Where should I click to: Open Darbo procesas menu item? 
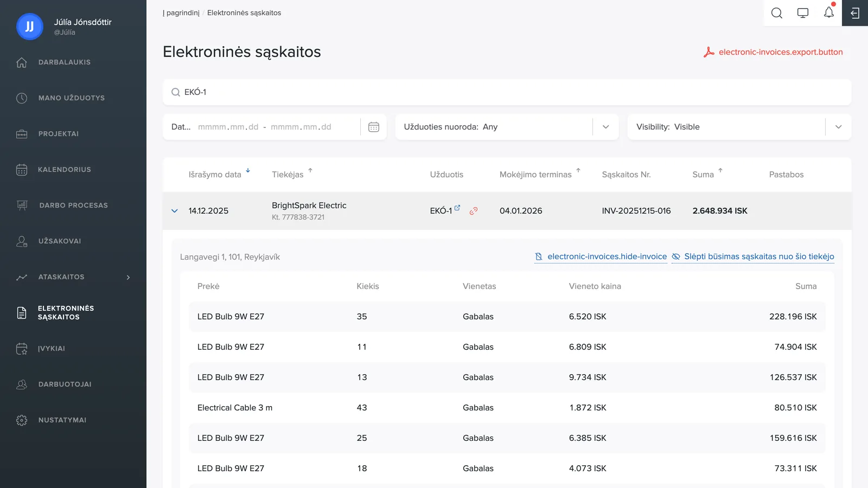[74, 206]
